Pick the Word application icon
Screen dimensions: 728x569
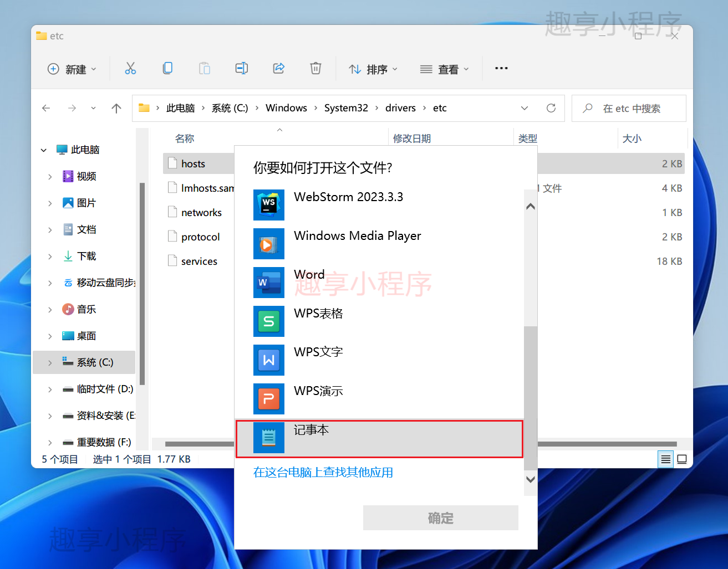click(x=269, y=282)
